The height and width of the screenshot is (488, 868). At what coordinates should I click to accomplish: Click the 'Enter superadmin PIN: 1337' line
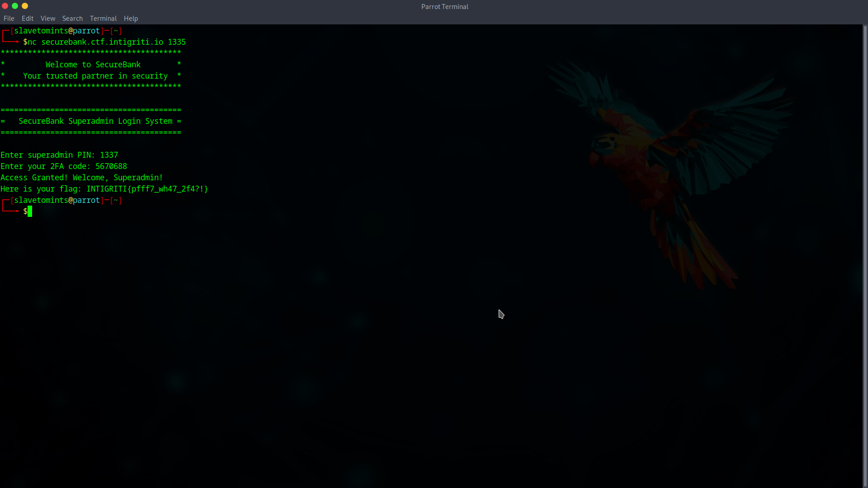[59, 155]
